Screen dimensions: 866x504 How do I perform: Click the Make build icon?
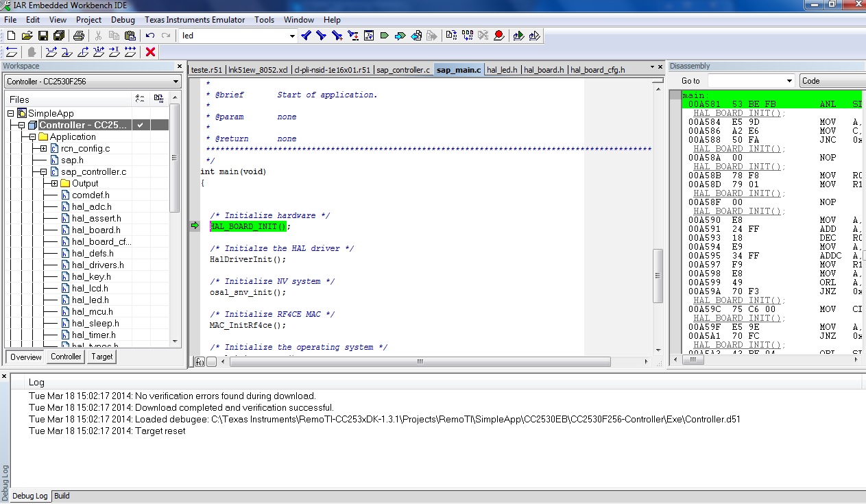click(467, 36)
